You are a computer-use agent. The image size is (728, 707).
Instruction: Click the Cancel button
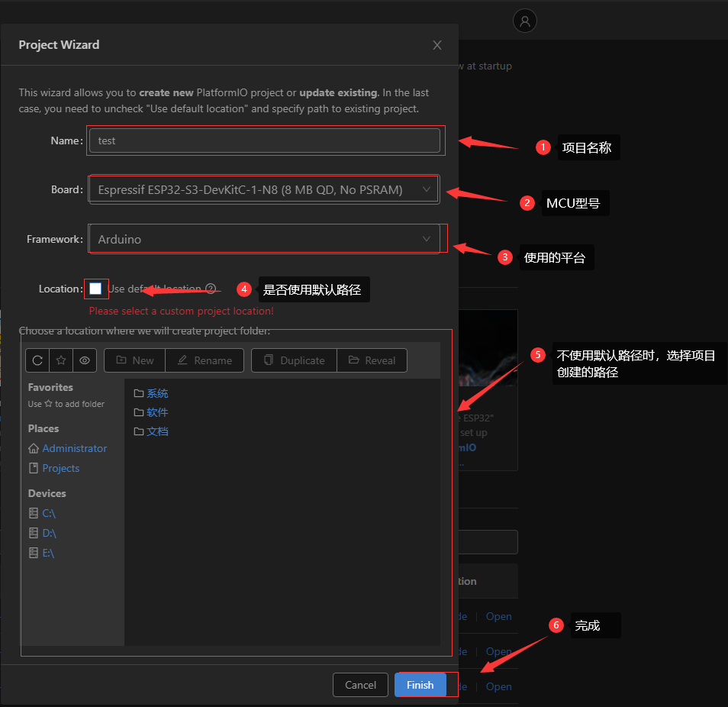click(x=360, y=685)
